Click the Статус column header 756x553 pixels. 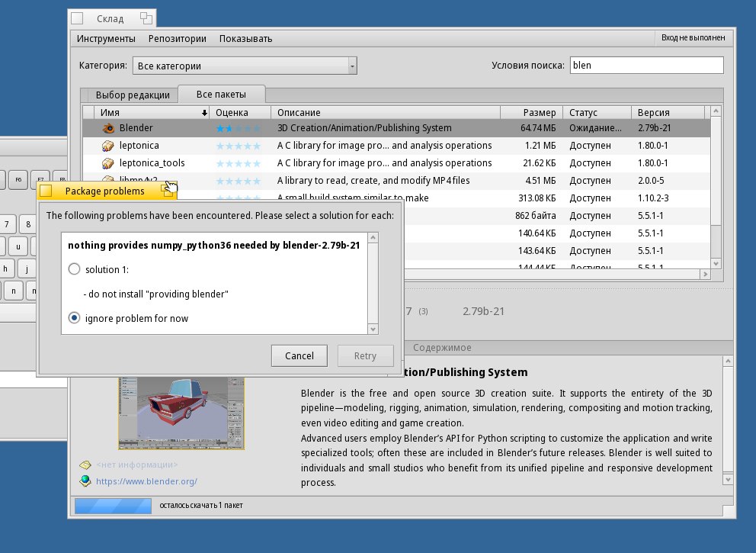coord(597,112)
